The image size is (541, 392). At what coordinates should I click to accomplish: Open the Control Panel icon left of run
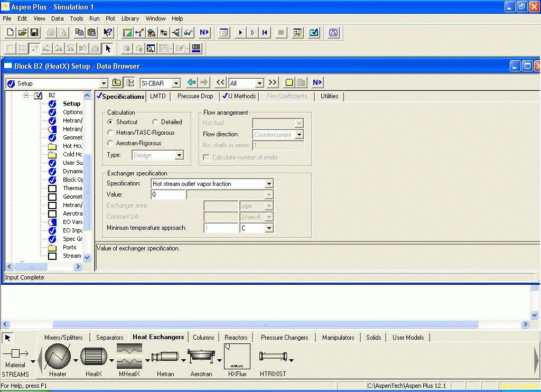[x=224, y=32]
